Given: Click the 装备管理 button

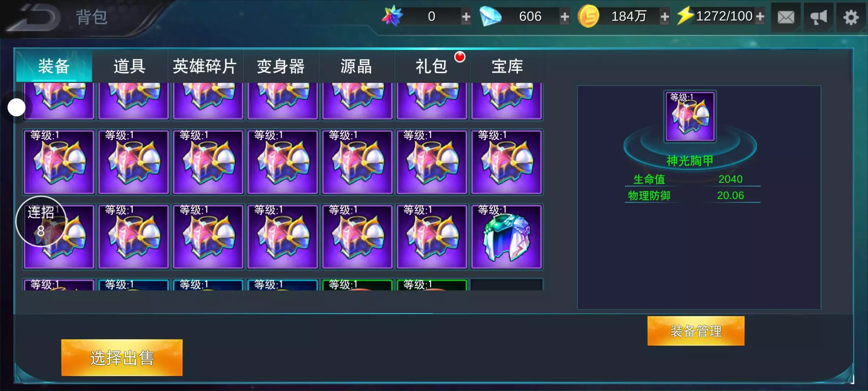Looking at the screenshot, I should [x=696, y=331].
